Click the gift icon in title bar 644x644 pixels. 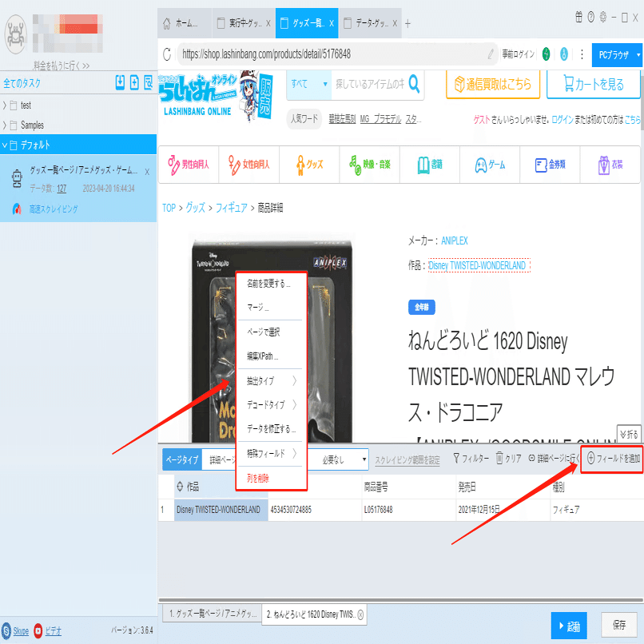578,18
